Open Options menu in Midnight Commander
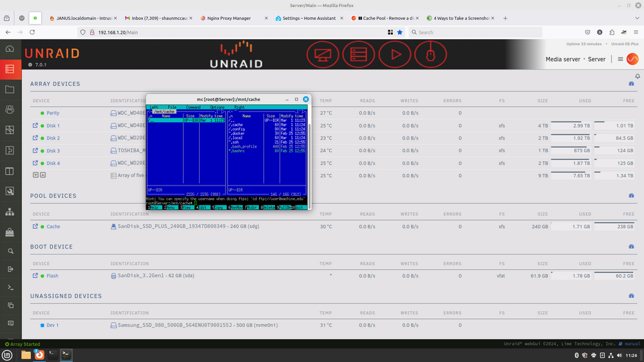 coord(217,107)
